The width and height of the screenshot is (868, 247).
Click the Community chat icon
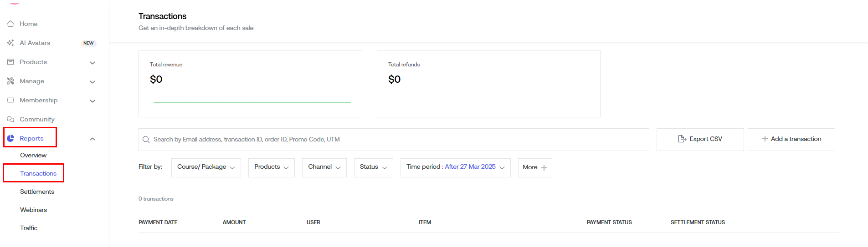(10, 119)
